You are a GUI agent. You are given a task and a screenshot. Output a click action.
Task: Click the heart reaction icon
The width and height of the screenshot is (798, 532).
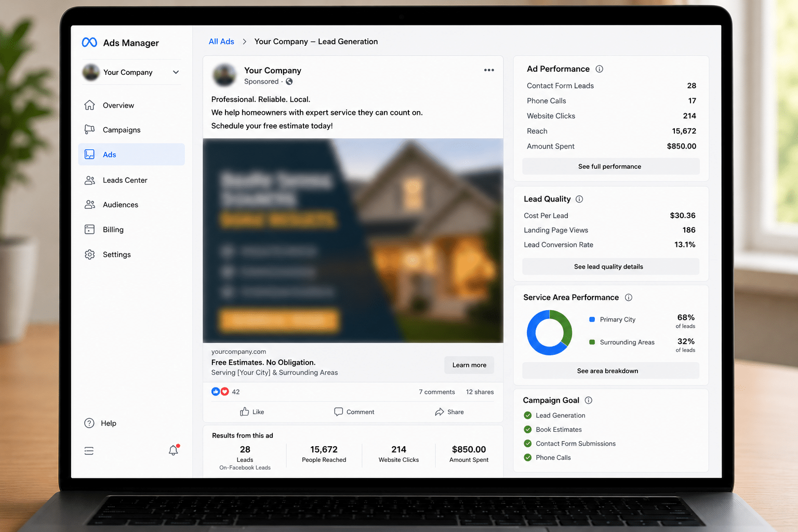pos(224,392)
